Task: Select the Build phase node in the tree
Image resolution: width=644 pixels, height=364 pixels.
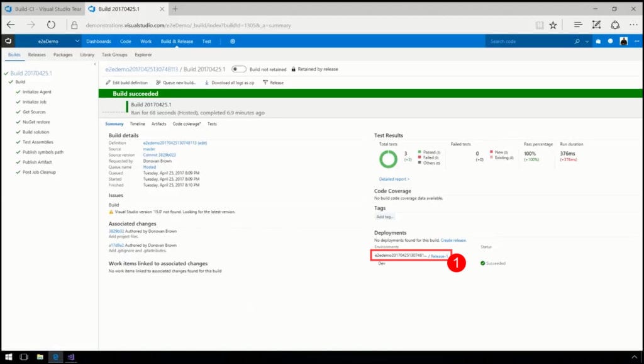Action: pos(20,82)
